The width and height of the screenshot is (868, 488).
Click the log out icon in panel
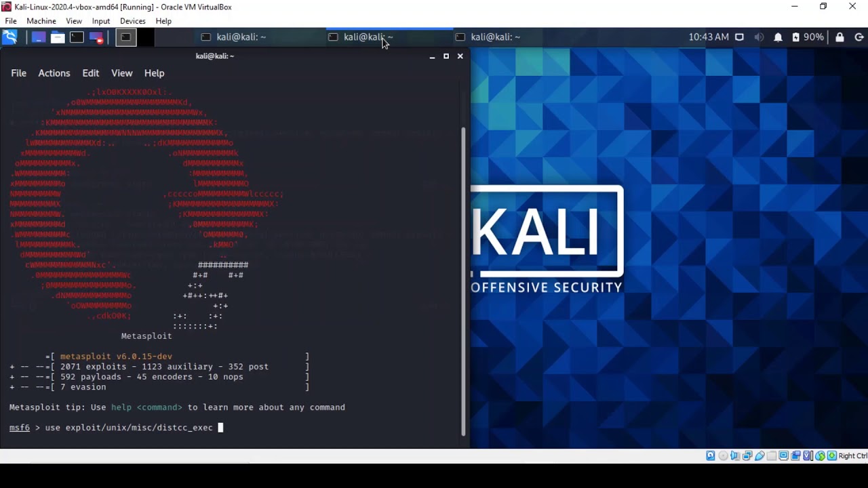[859, 37]
